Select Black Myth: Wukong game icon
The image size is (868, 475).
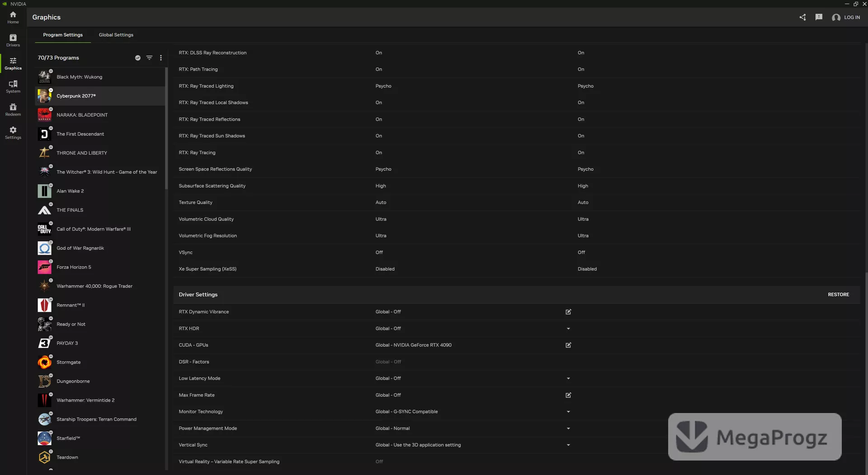[44, 77]
